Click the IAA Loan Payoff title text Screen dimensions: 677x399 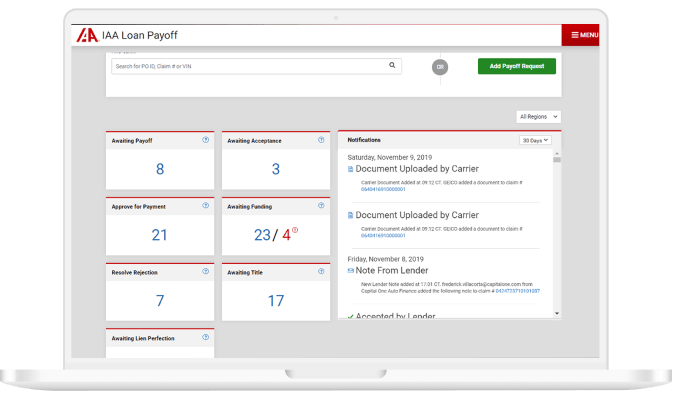coord(139,35)
